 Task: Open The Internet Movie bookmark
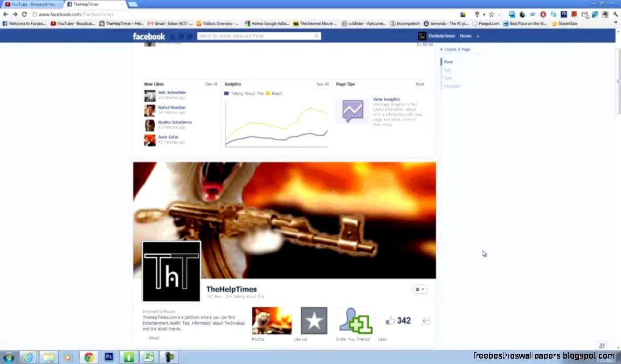click(x=314, y=24)
